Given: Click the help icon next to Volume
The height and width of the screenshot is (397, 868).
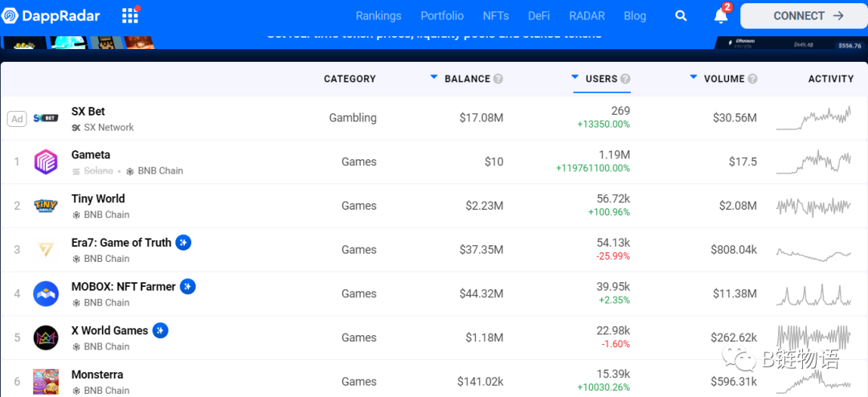Looking at the screenshot, I should coord(751,79).
